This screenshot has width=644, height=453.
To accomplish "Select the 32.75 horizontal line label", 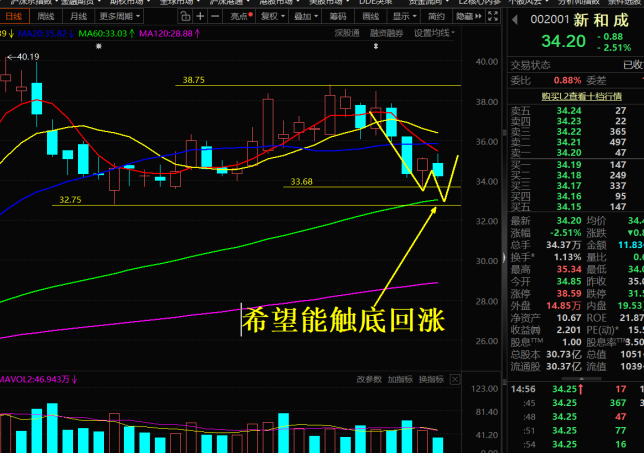I will point(70,200).
